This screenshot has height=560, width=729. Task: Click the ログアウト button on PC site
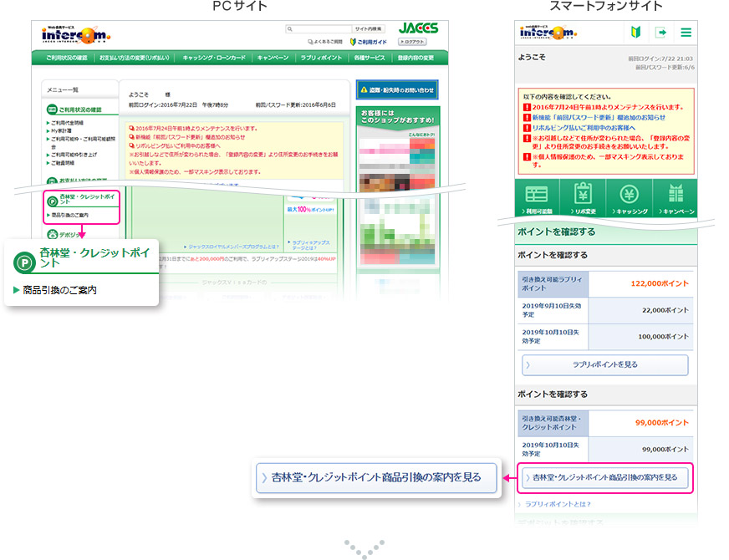[x=412, y=42]
